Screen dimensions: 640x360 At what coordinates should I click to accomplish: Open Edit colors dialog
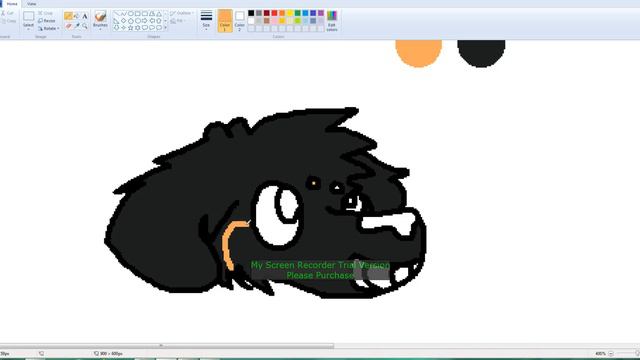[x=332, y=20]
